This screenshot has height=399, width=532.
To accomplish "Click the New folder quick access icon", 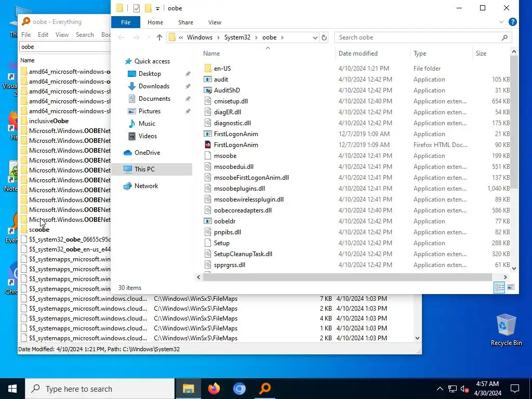I will pos(148,8).
